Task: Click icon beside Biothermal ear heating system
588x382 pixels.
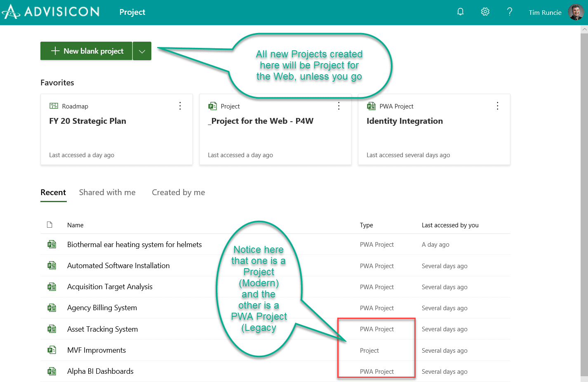Action: click(52, 245)
